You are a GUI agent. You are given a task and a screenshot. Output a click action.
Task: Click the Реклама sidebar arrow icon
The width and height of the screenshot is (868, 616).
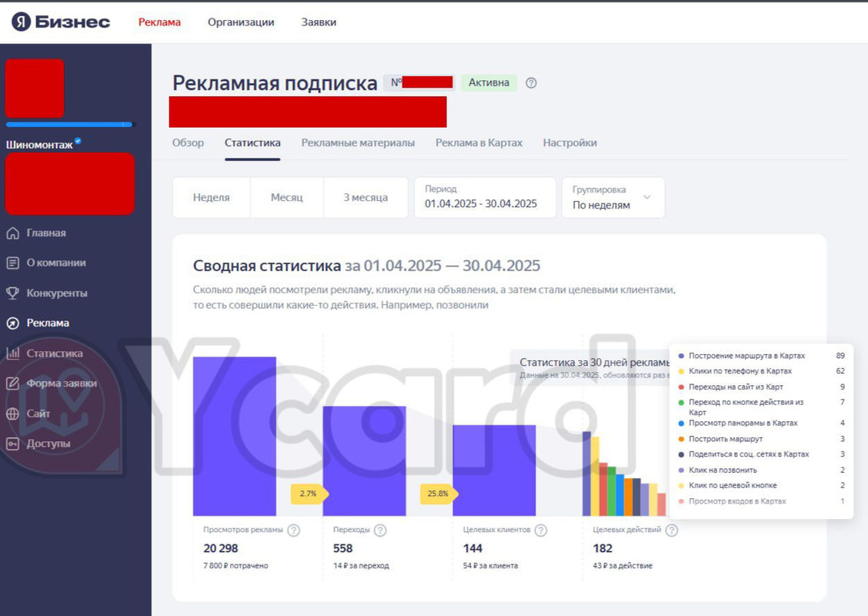click(13, 323)
